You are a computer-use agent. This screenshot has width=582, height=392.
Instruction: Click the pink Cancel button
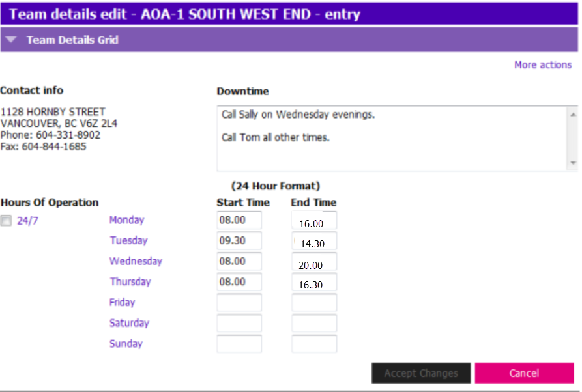pos(524,373)
